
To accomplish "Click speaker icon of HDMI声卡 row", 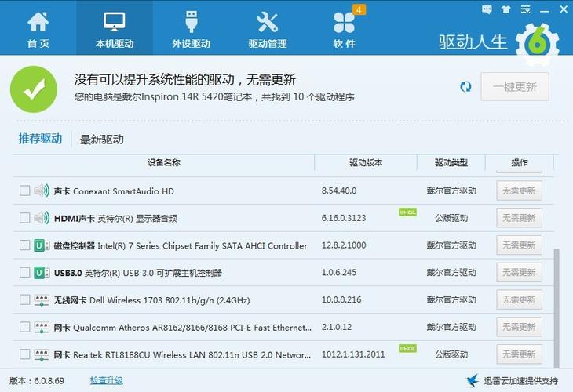I will pyautogui.click(x=42, y=218).
